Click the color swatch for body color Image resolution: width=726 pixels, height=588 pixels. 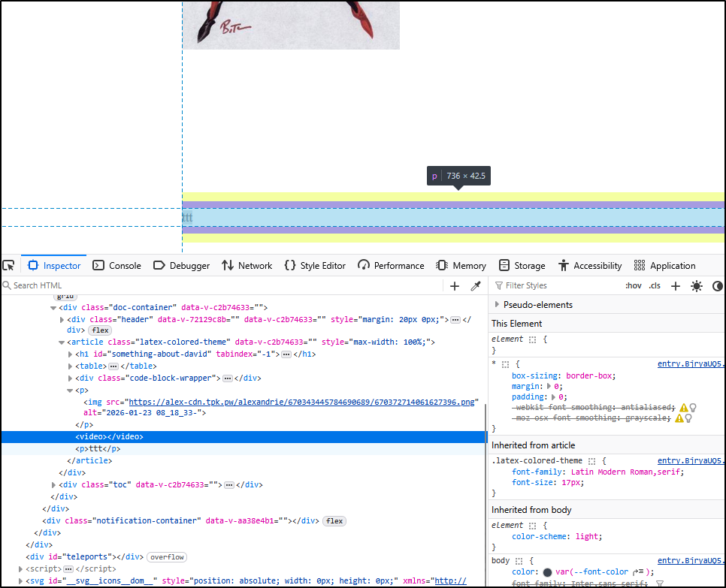pos(548,572)
